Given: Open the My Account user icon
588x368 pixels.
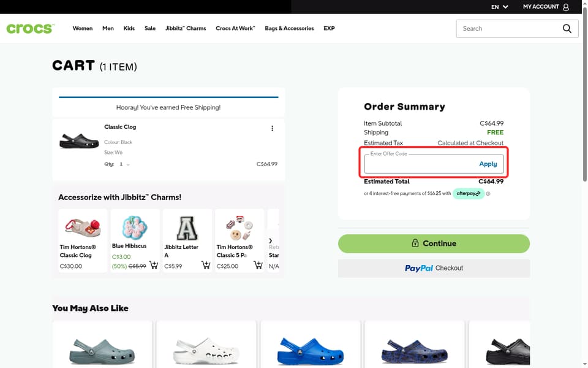Looking at the screenshot, I should point(566,7).
